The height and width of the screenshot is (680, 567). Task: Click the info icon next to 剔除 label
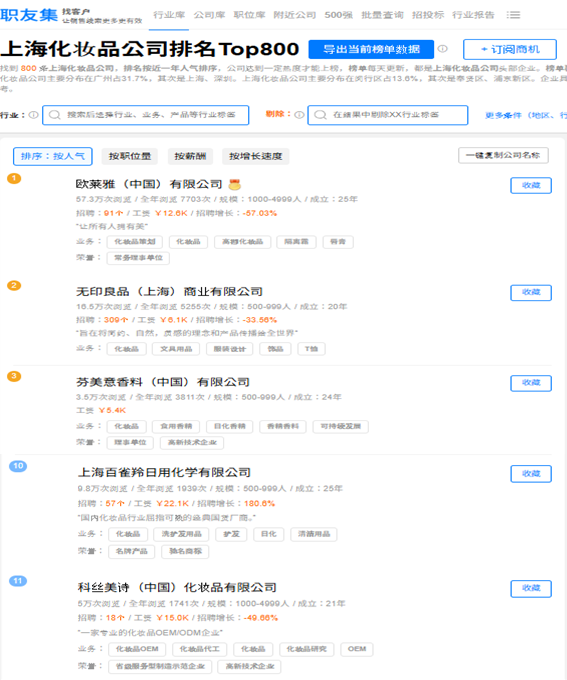click(299, 114)
